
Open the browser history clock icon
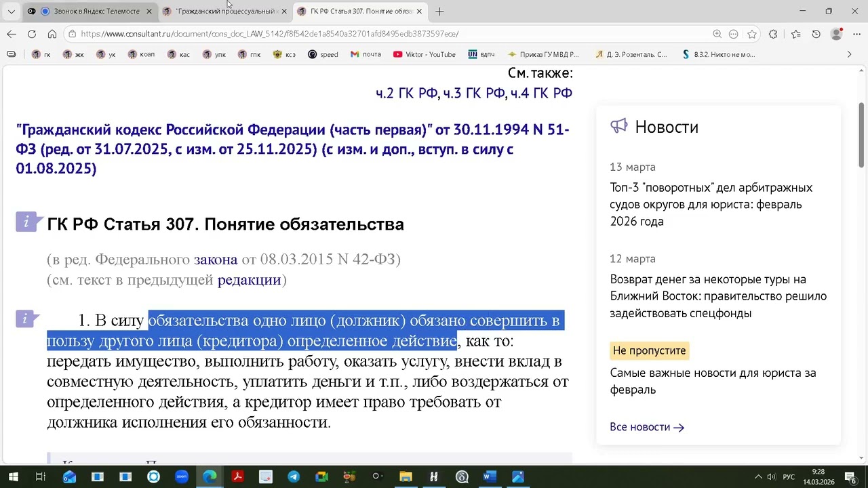(816, 34)
